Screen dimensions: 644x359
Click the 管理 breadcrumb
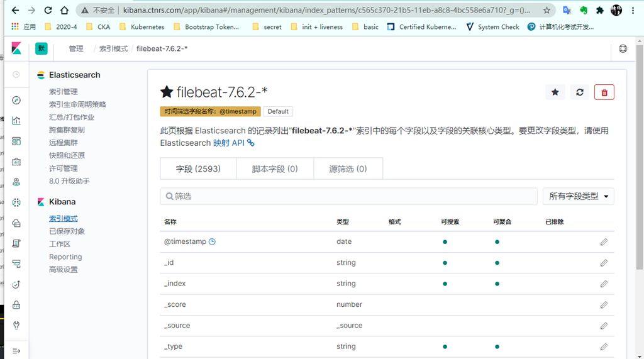click(76, 48)
